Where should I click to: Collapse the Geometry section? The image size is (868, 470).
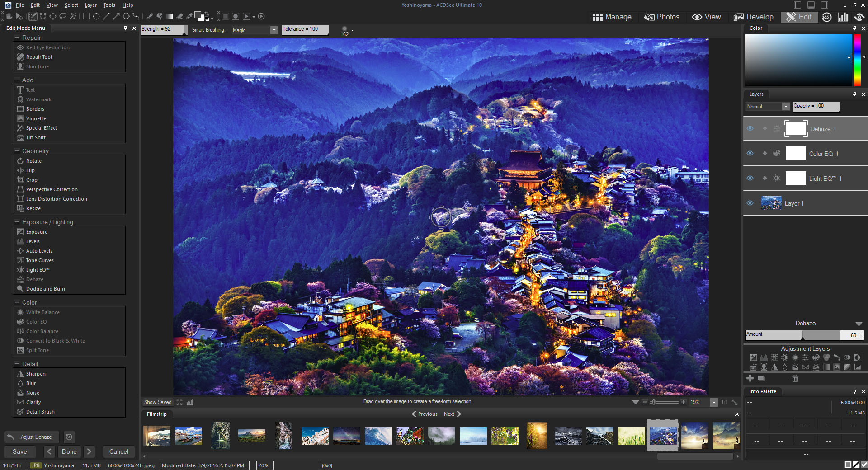pos(17,151)
